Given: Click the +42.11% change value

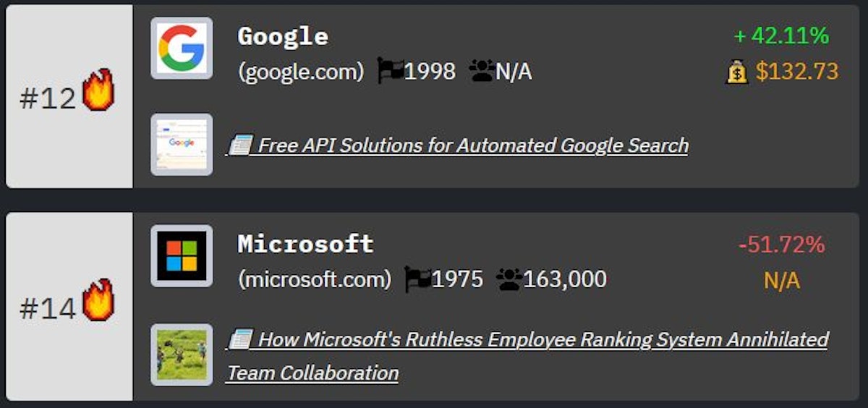Looking at the screenshot, I should (x=781, y=35).
